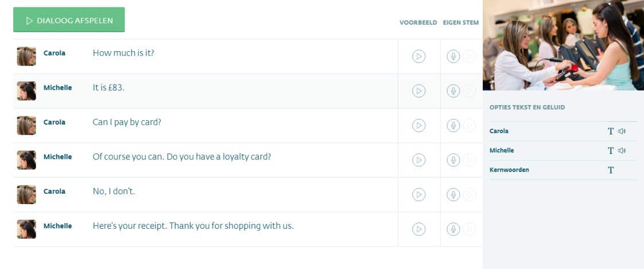Viewport: 644px width, 269px height.
Task: Click Carola's avatar in first row
Action: (x=26, y=56)
